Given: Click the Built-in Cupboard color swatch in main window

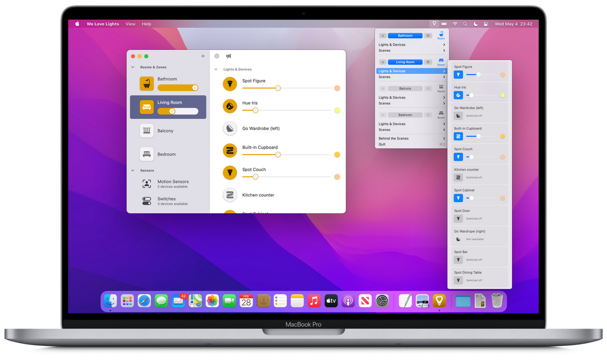Looking at the screenshot, I should click(337, 155).
